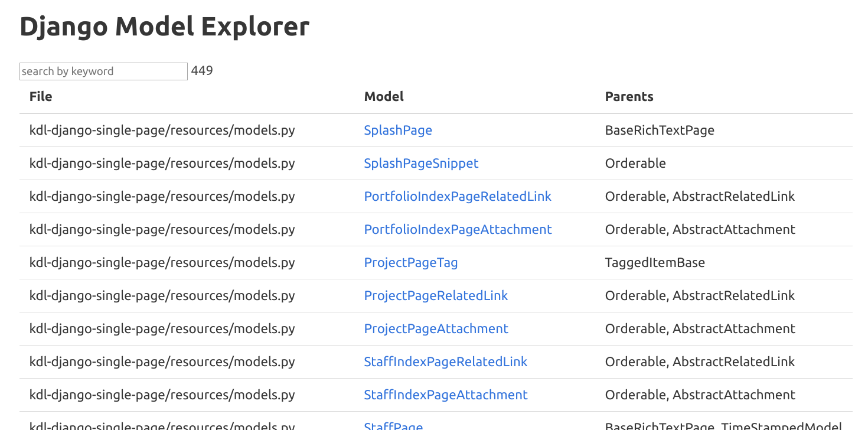868x430 pixels.
Task: Select file path in StaffIndexPageRelatedLink row
Action: click(162, 362)
